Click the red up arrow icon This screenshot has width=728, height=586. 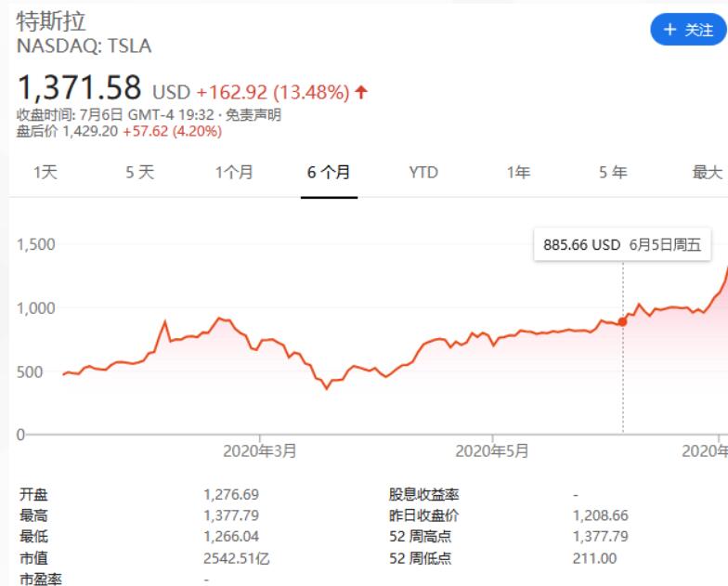pyautogui.click(x=361, y=92)
